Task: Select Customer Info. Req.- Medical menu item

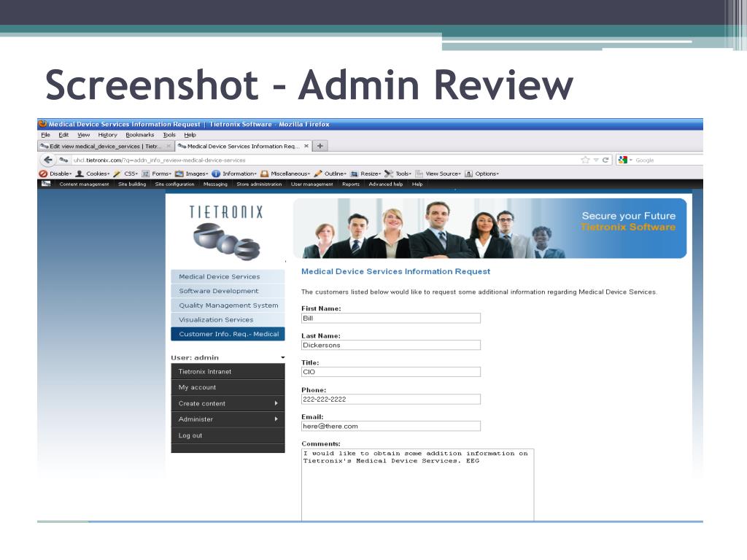Action: point(228,334)
